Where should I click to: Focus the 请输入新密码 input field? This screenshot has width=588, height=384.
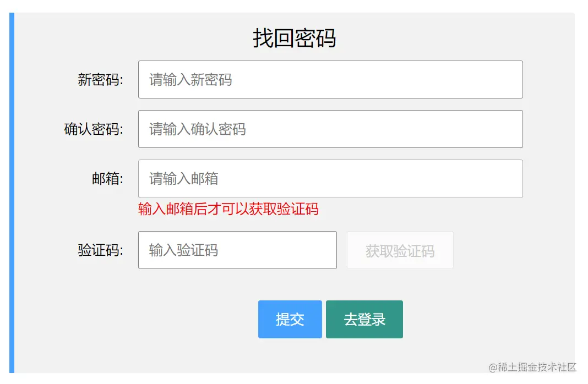point(330,79)
